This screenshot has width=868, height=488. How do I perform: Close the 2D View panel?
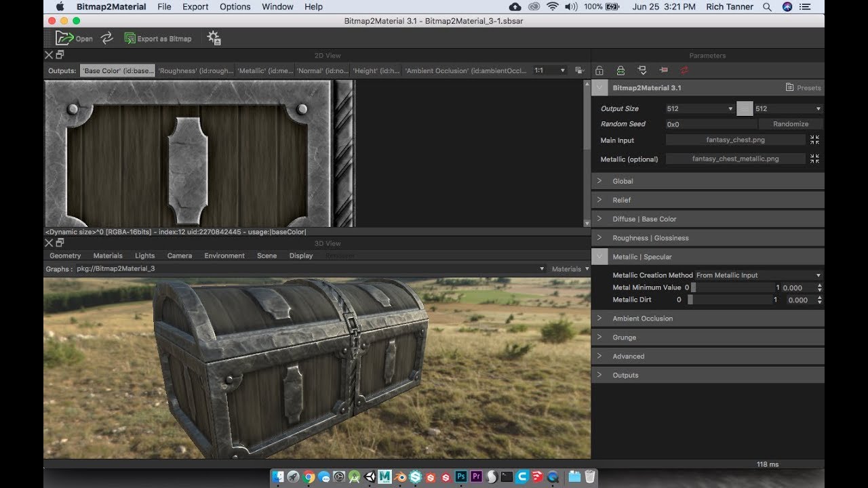point(49,55)
